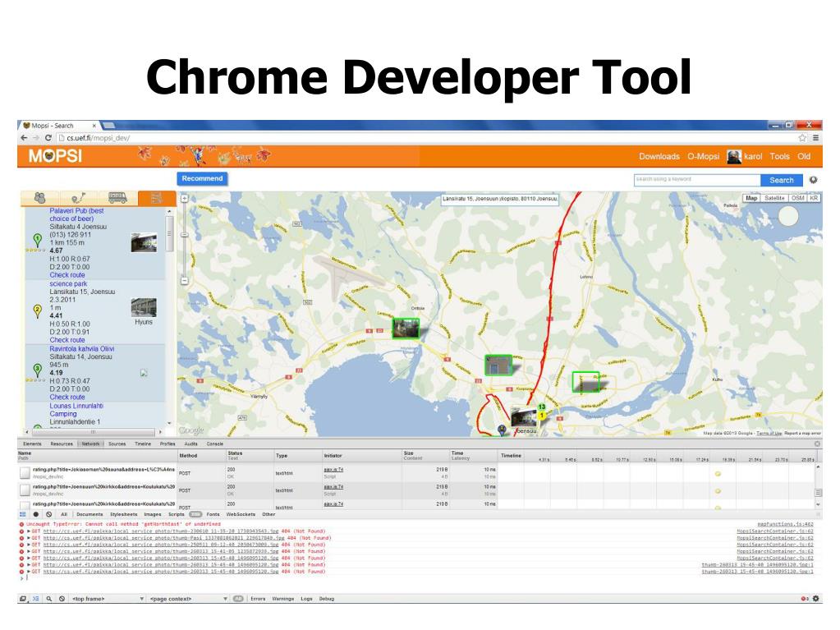Switch map to Satellite view
840x630 pixels.
pos(774,198)
